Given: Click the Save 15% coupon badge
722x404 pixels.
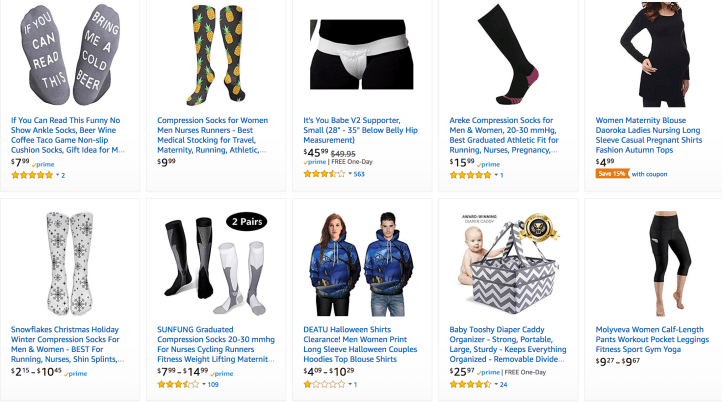Looking at the screenshot, I should click(x=612, y=174).
